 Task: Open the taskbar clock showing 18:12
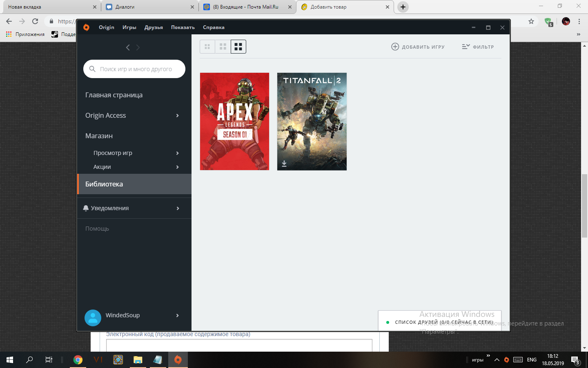pos(553,360)
